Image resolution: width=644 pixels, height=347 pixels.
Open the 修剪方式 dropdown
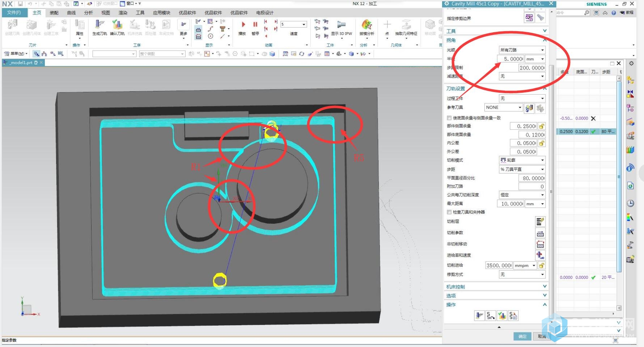click(x=522, y=275)
